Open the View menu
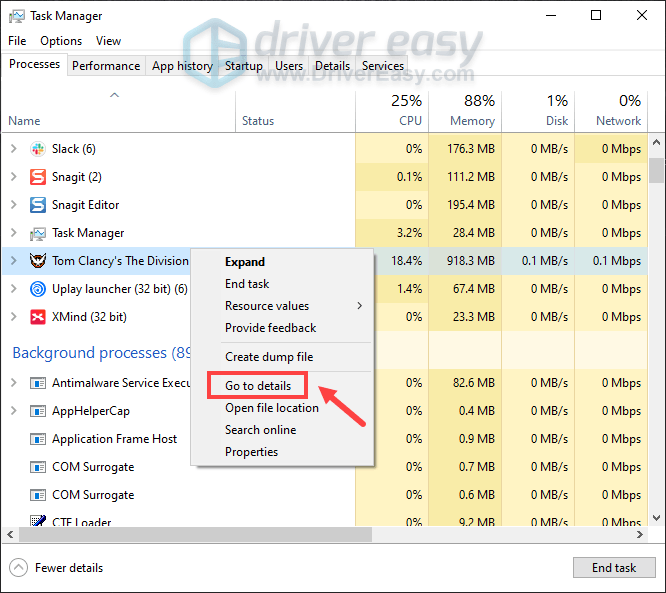The height and width of the screenshot is (593, 666). [x=108, y=41]
